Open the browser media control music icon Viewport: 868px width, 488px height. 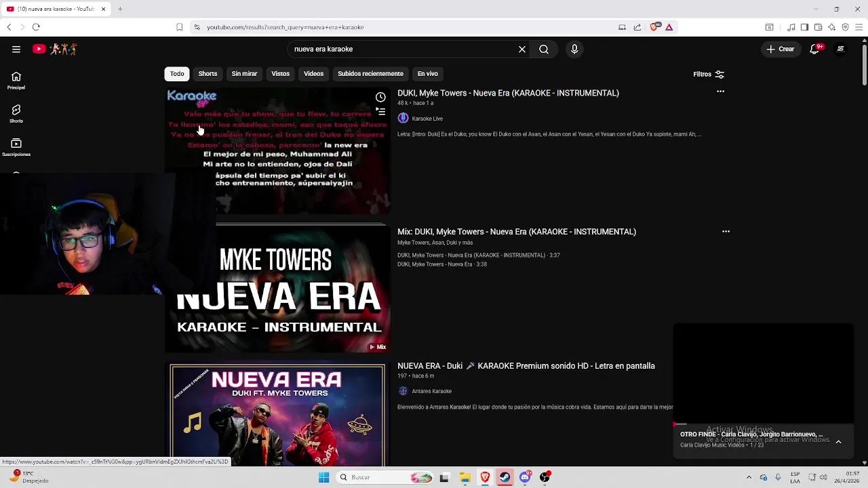pyautogui.click(x=791, y=27)
